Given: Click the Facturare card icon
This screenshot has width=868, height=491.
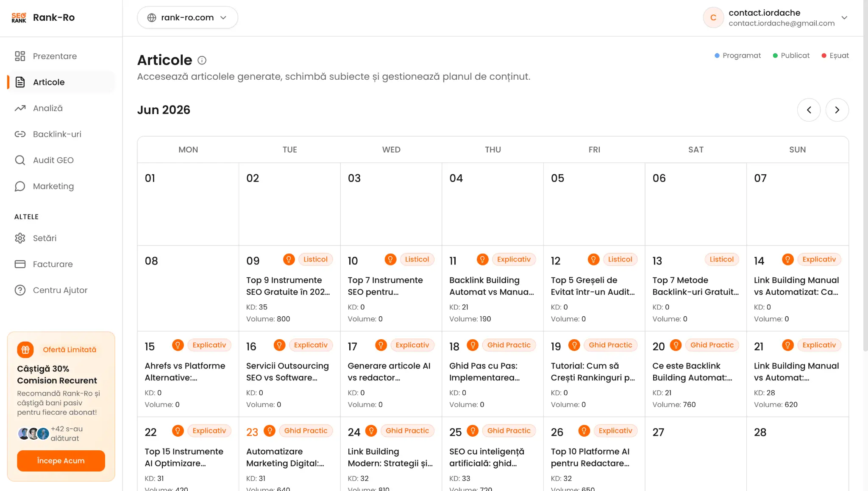Looking at the screenshot, I should 20,264.
